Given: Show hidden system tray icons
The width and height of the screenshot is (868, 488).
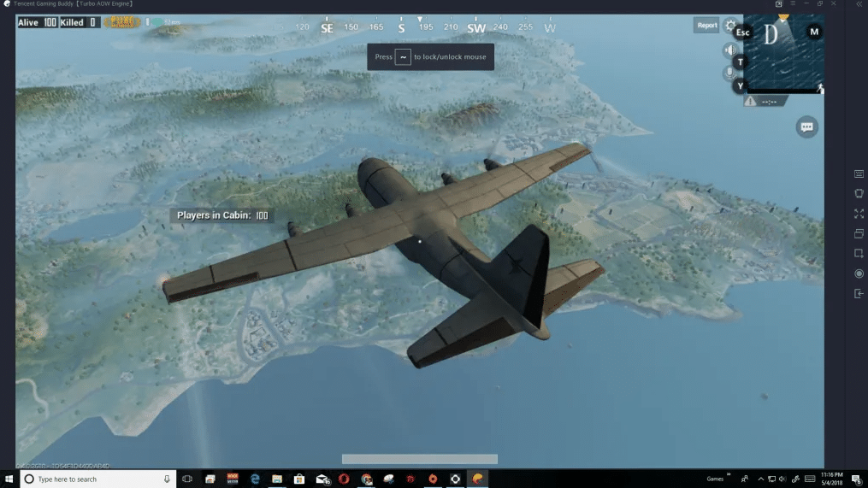Looking at the screenshot, I should [x=760, y=479].
